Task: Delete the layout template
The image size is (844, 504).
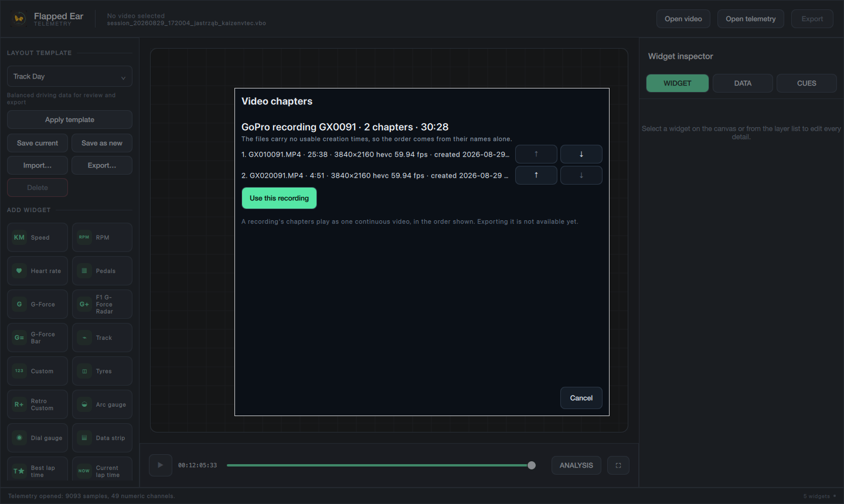Action: pyautogui.click(x=38, y=188)
